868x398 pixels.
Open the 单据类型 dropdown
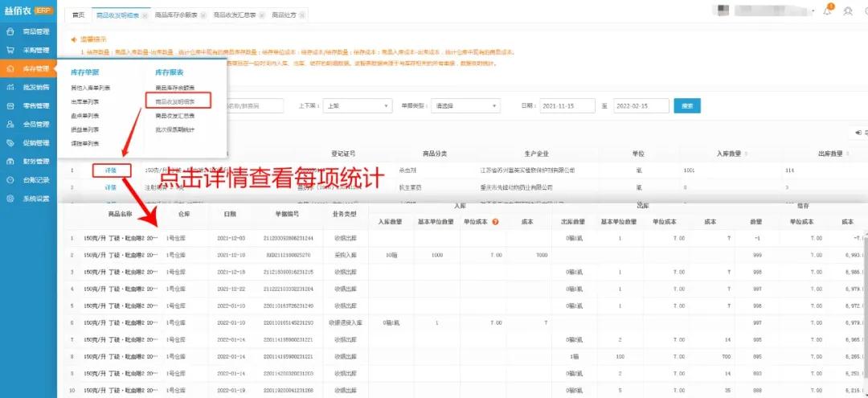[466, 106]
